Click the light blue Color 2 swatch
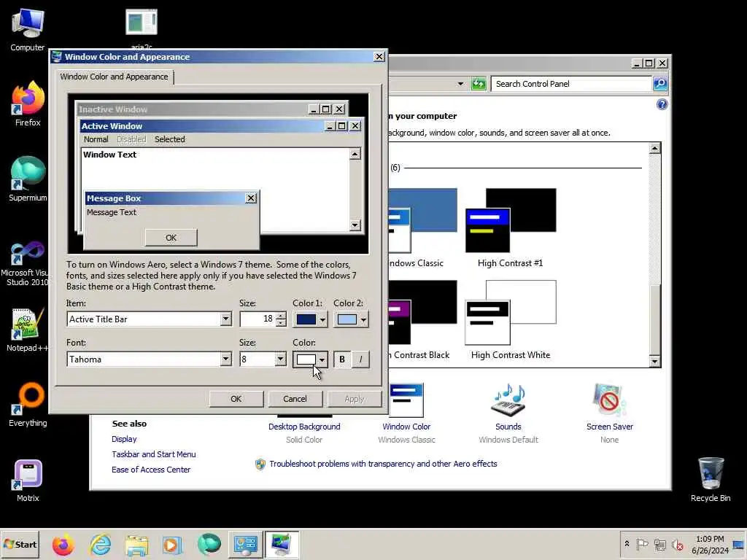Screen dimensions: 747x560 [347, 319]
